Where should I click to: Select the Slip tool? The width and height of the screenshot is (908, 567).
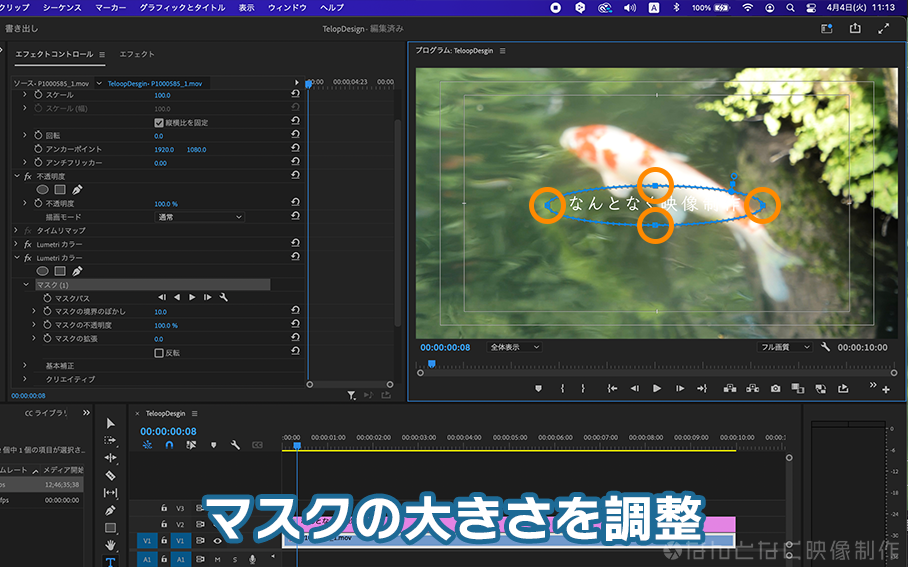click(x=110, y=493)
